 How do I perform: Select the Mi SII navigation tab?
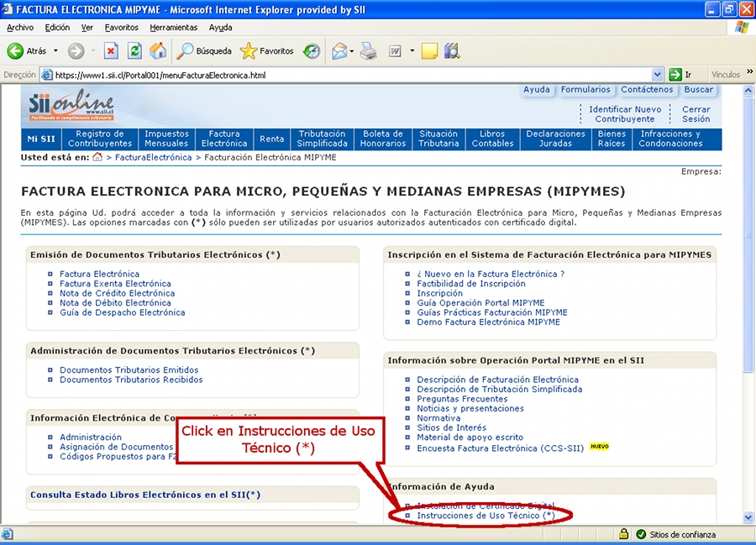click(41, 139)
